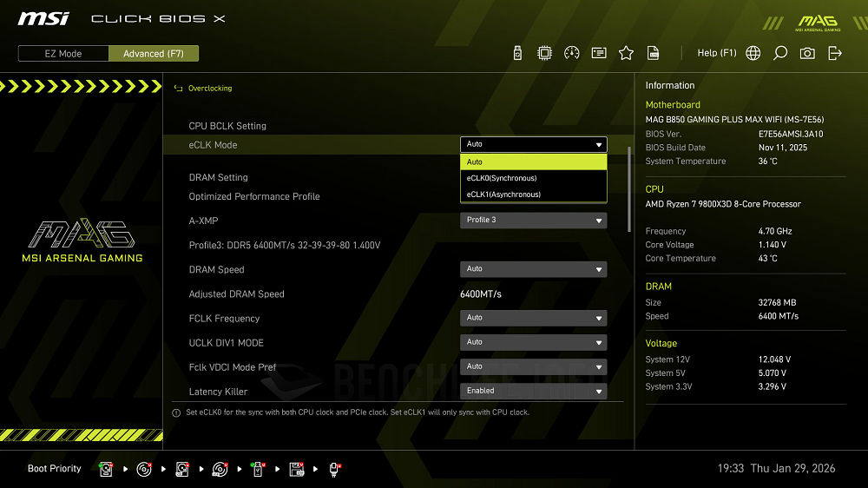Select the network cable boot device icon

(x=334, y=469)
